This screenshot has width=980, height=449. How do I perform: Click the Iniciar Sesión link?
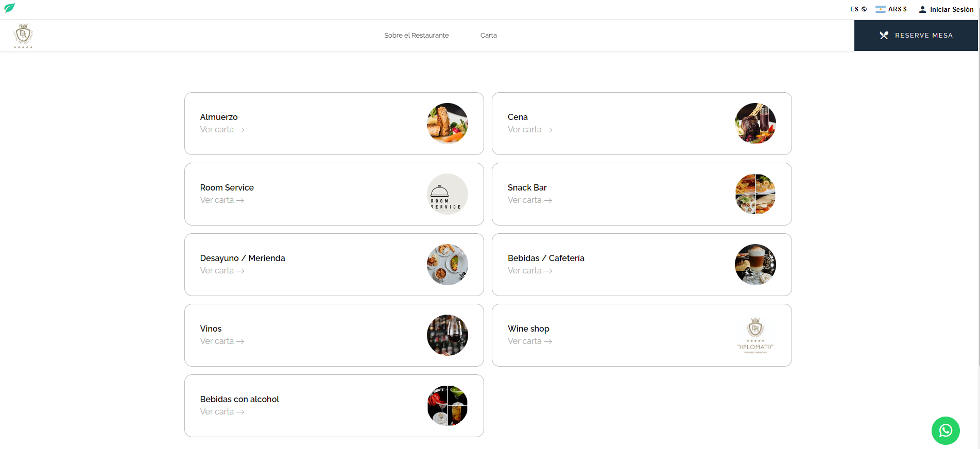(951, 9)
